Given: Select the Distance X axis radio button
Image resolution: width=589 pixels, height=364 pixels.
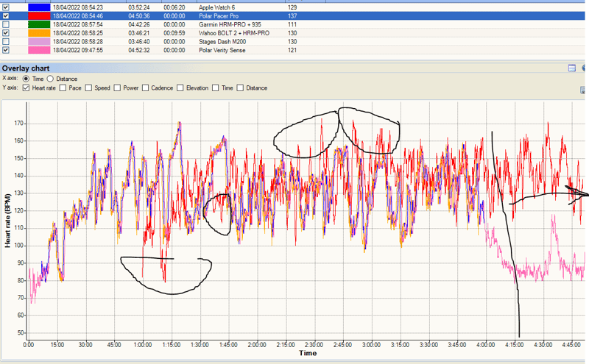Looking at the screenshot, I should [50, 79].
